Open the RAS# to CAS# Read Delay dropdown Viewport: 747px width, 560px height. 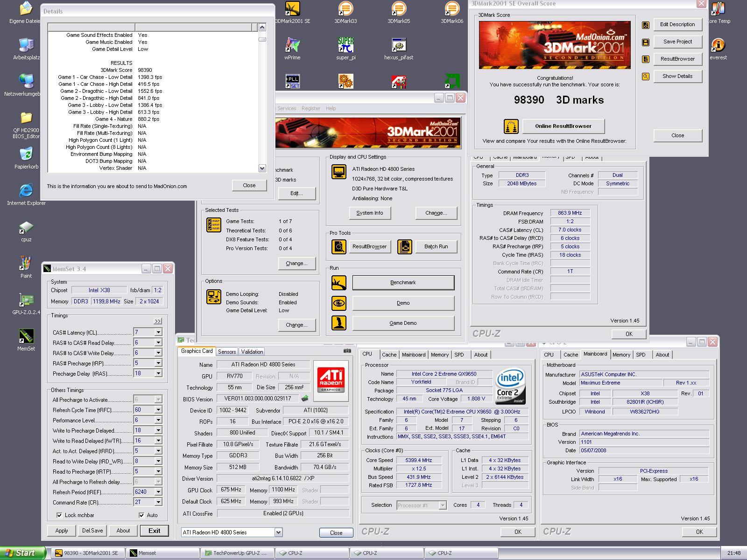(158, 343)
